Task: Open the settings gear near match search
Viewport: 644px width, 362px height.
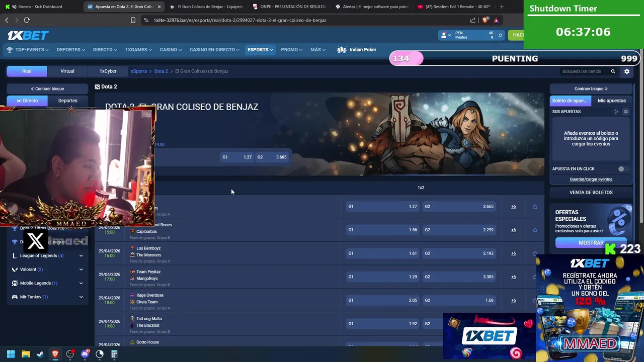Action: [627, 71]
